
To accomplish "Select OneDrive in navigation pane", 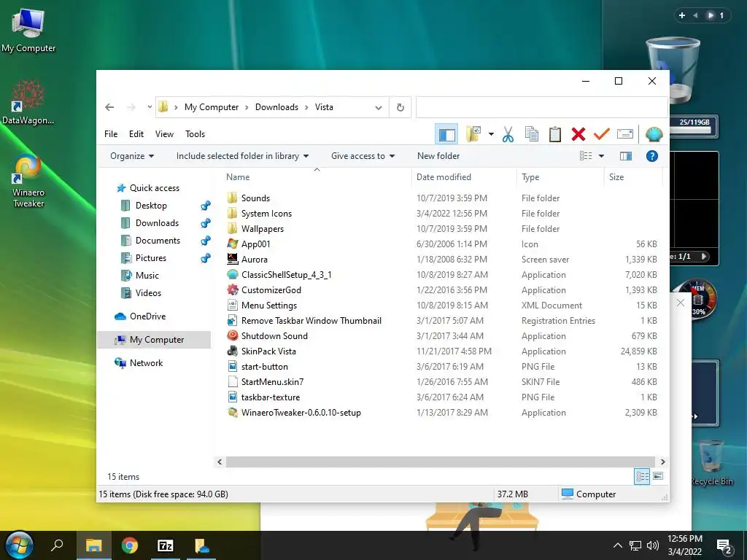I will point(147,316).
